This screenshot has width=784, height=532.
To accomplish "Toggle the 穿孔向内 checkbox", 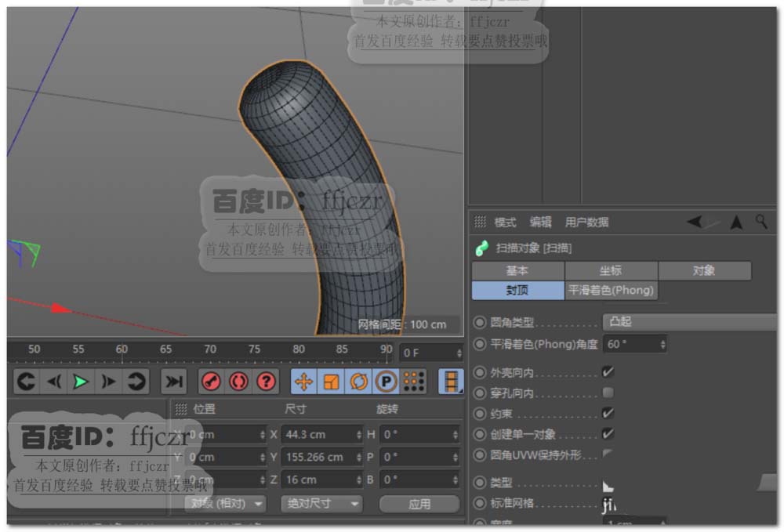I will 608,393.
